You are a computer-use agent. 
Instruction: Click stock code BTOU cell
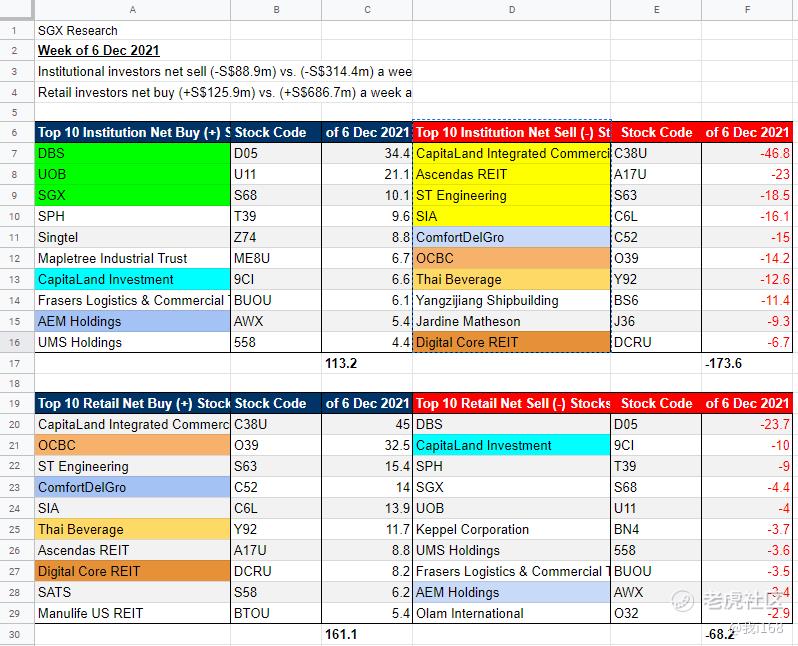click(276, 613)
